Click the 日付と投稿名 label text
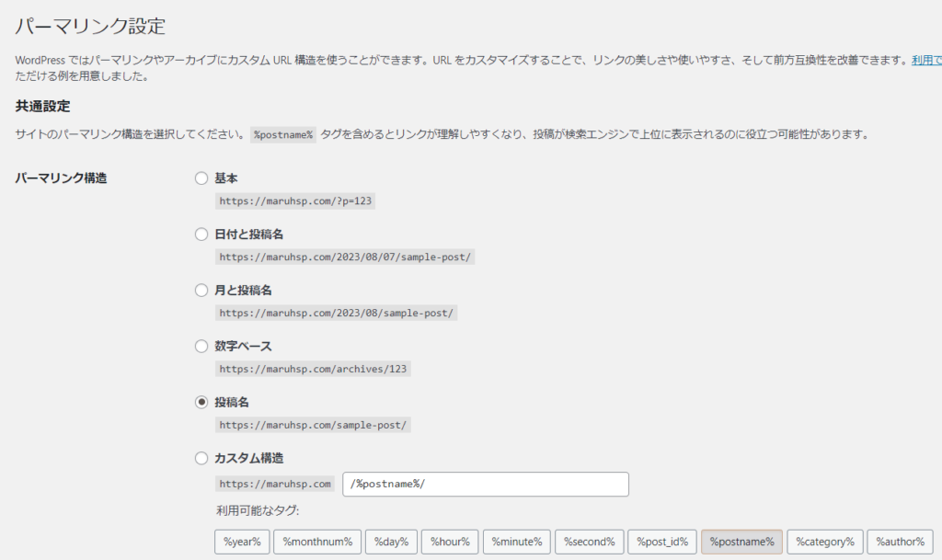Screen dimensions: 942x560 coord(248,234)
